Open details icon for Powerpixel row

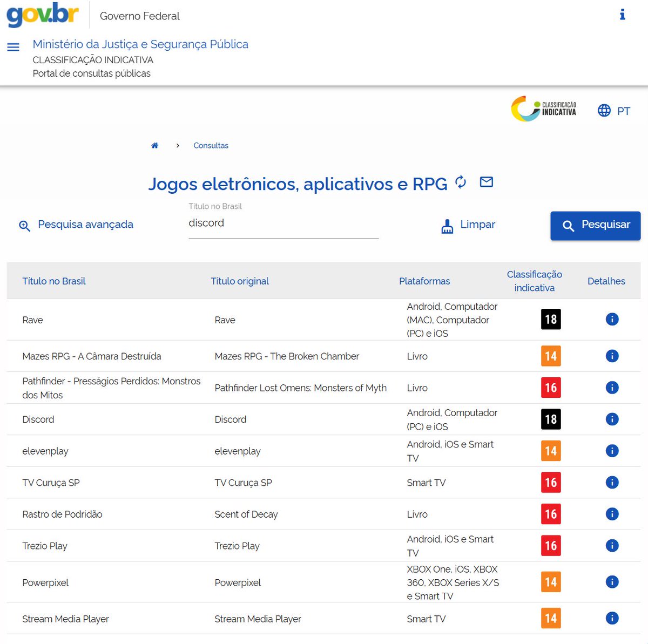[x=612, y=582]
